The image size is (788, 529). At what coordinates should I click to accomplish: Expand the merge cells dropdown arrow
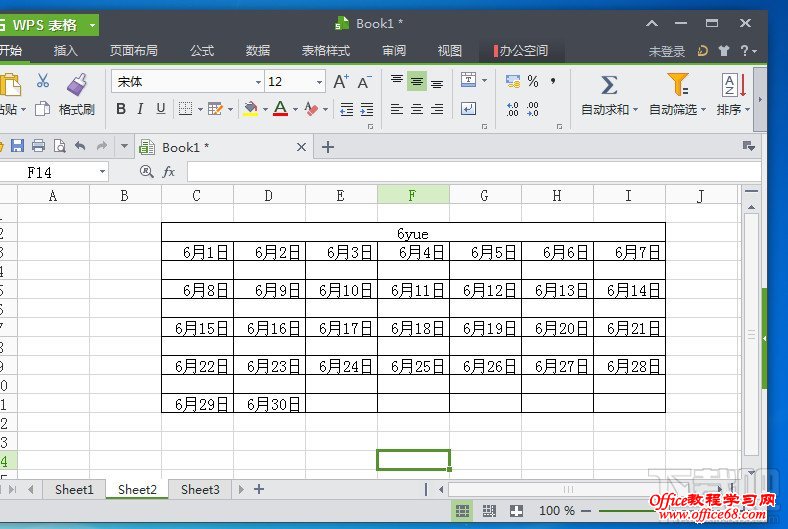[484, 80]
